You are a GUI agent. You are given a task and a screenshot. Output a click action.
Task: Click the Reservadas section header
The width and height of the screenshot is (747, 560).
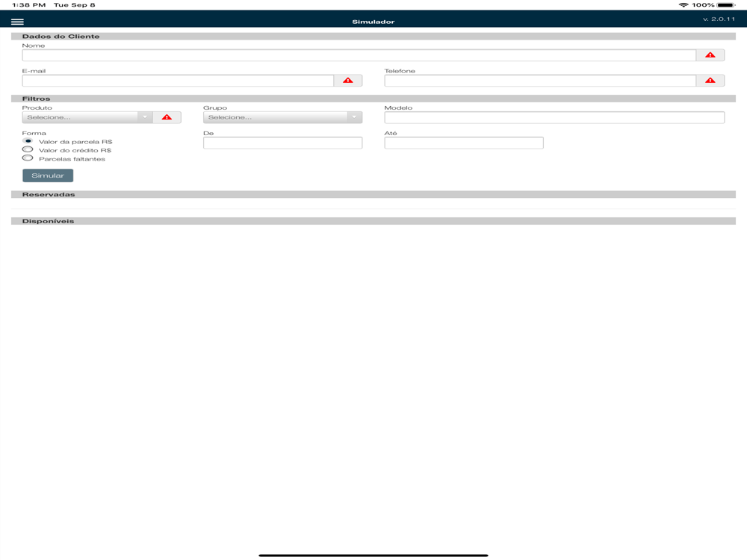point(373,194)
